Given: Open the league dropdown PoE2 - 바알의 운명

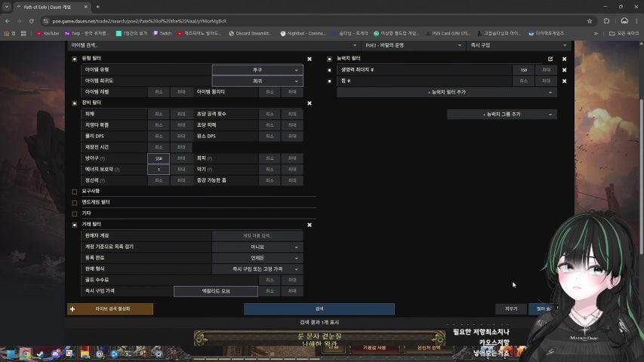Looking at the screenshot, I should [x=414, y=45].
